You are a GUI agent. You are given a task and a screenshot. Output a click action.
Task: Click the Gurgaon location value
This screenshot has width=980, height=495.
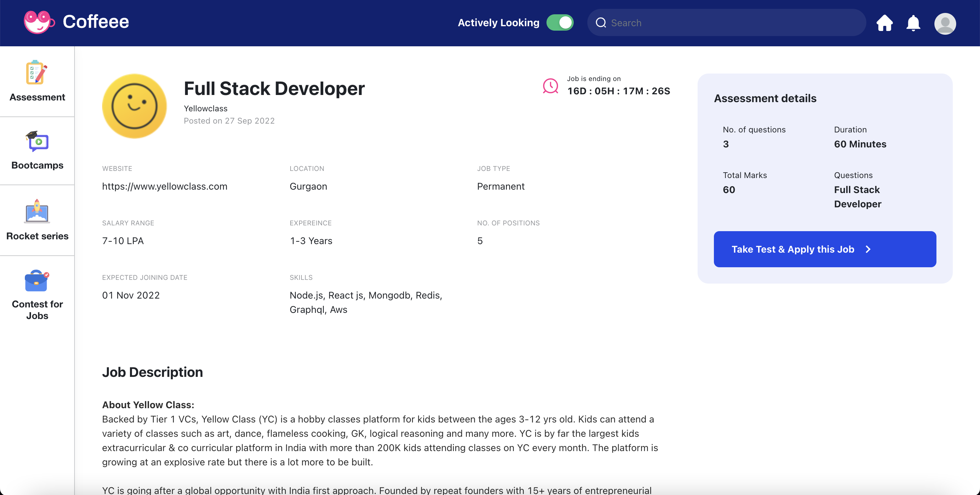pyautogui.click(x=308, y=187)
